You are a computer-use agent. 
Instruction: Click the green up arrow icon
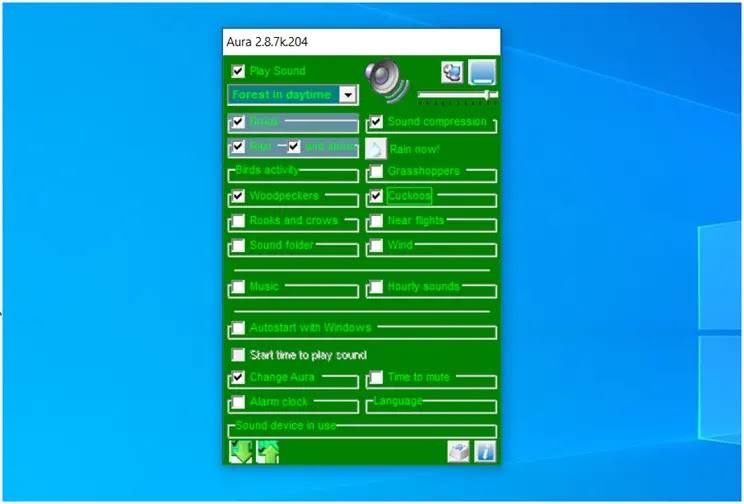(268, 452)
